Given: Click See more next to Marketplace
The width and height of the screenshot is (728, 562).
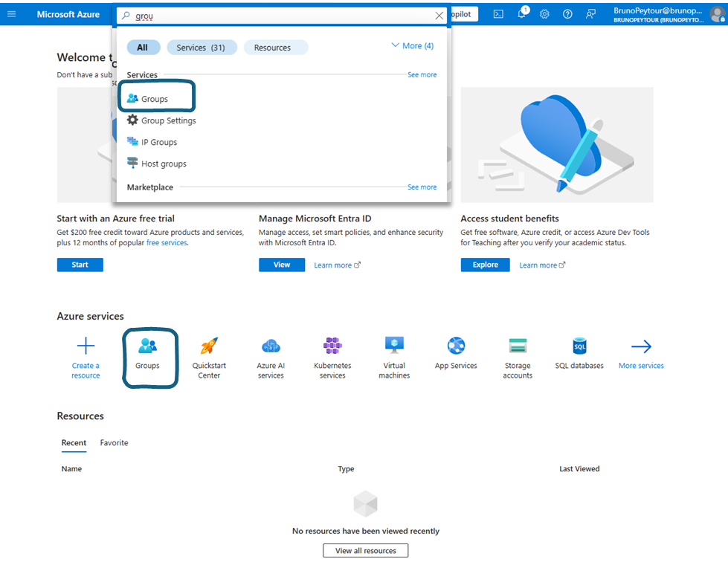Looking at the screenshot, I should [x=422, y=187].
